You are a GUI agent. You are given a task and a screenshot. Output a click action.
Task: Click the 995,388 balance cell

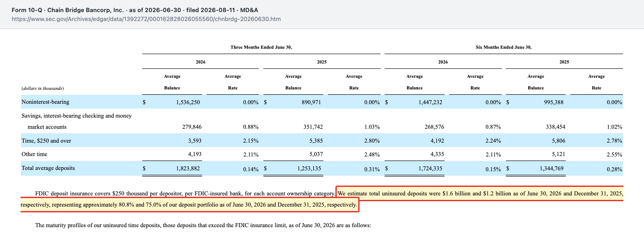coord(553,102)
